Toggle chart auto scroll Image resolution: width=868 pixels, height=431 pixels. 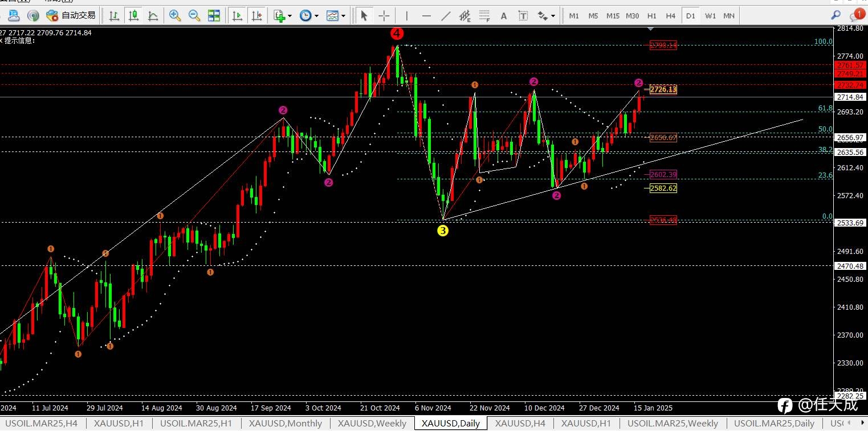click(238, 15)
